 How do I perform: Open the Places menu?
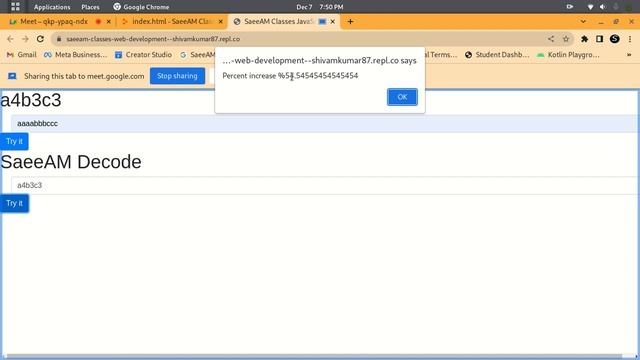tap(90, 7)
